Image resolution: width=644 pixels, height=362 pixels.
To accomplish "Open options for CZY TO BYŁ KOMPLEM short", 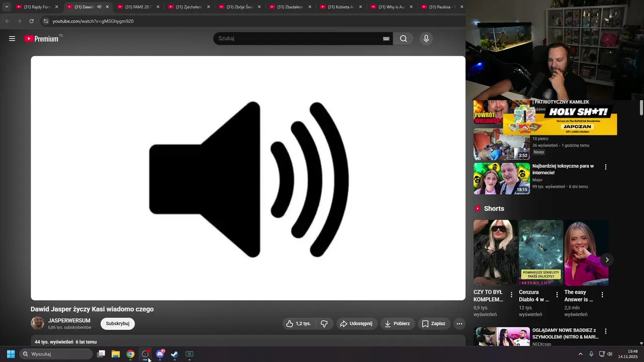I will coord(512,295).
